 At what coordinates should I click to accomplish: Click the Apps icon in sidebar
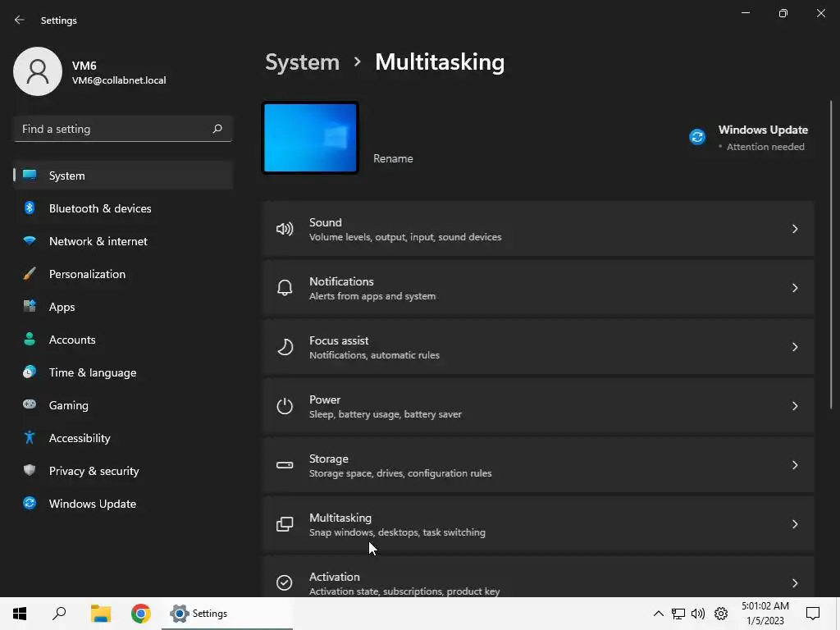coord(30,307)
